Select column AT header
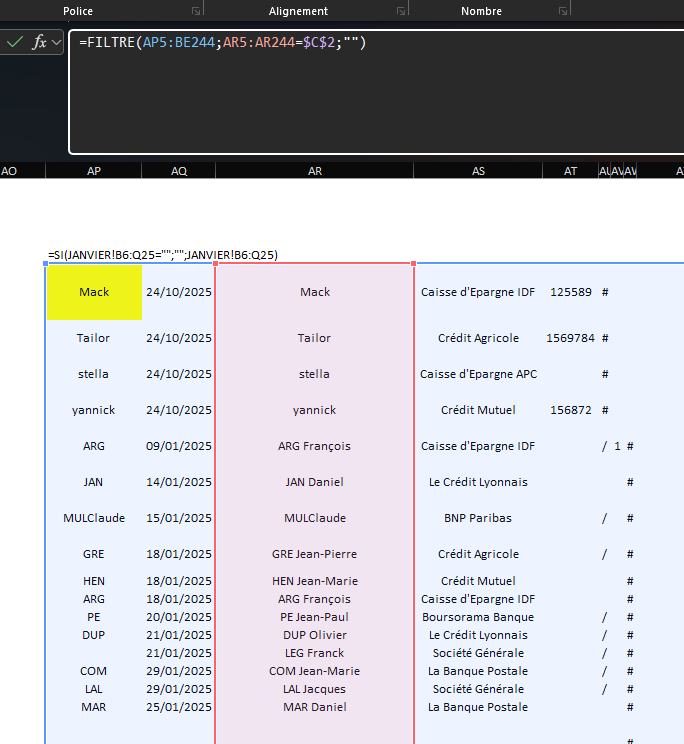Image resolution: width=684 pixels, height=744 pixels. [570, 171]
